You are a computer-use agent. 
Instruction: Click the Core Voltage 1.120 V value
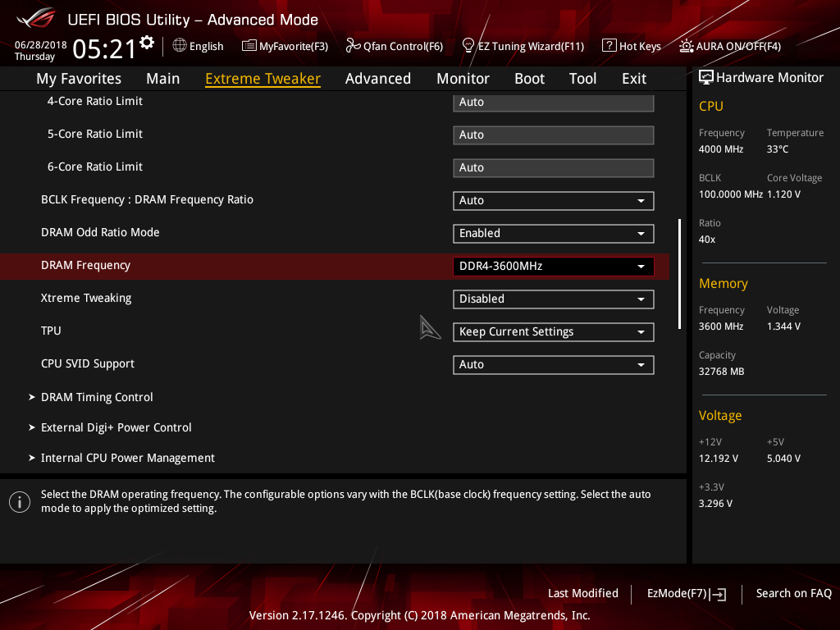pyautogui.click(x=783, y=194)
